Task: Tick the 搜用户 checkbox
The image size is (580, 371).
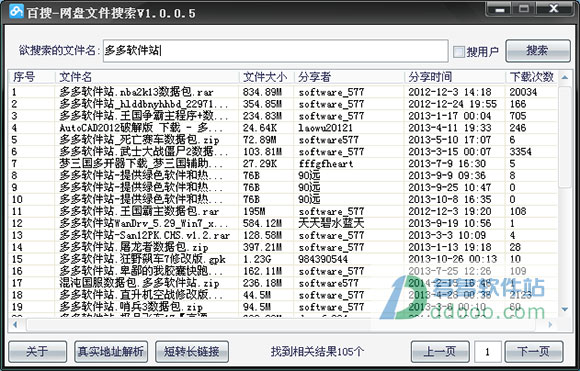Action: point(459,51)
